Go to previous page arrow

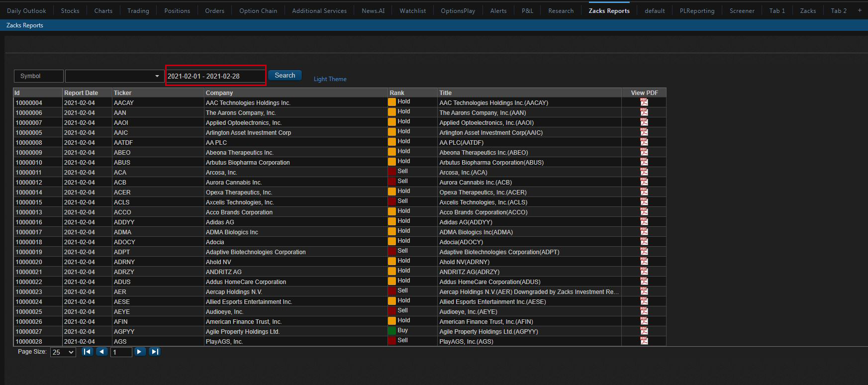coord(102,352)
